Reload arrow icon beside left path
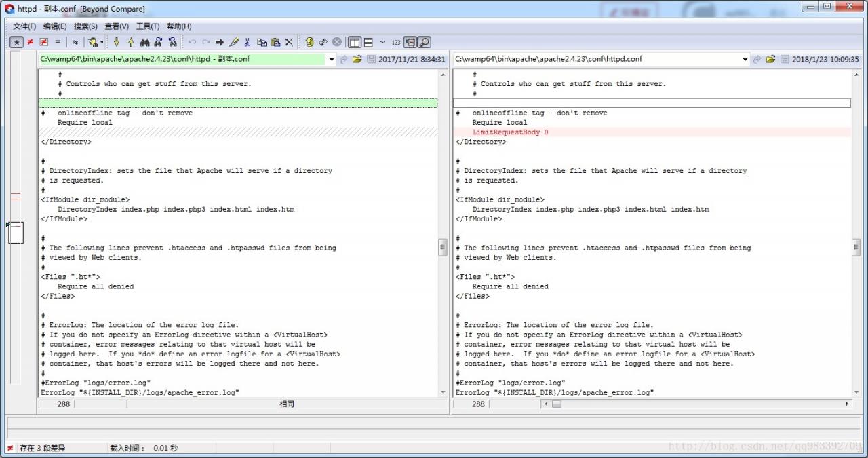This screenshot has width=868, height=458. click(x=344, y=59)
